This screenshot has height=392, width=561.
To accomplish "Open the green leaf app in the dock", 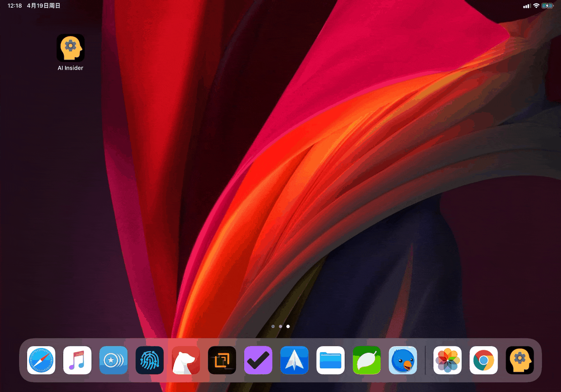I will 367,360.
